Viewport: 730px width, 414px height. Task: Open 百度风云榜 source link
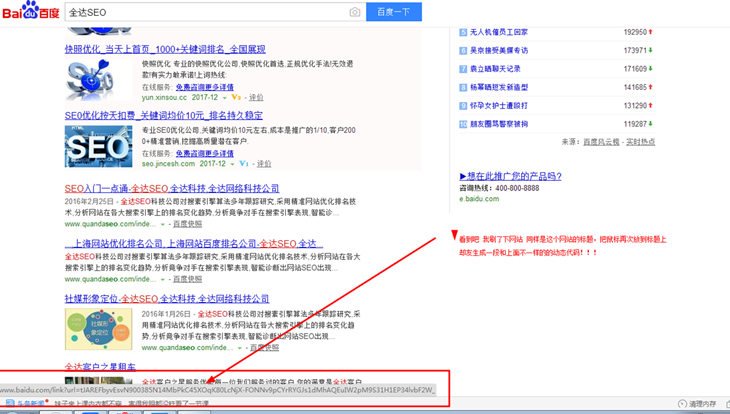[x=602, y=142]
